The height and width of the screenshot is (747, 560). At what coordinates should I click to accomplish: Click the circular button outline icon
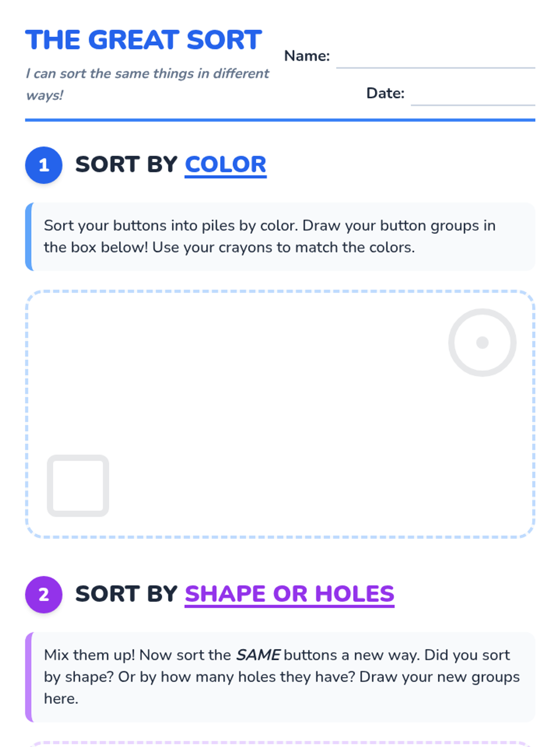pos(482,342)
